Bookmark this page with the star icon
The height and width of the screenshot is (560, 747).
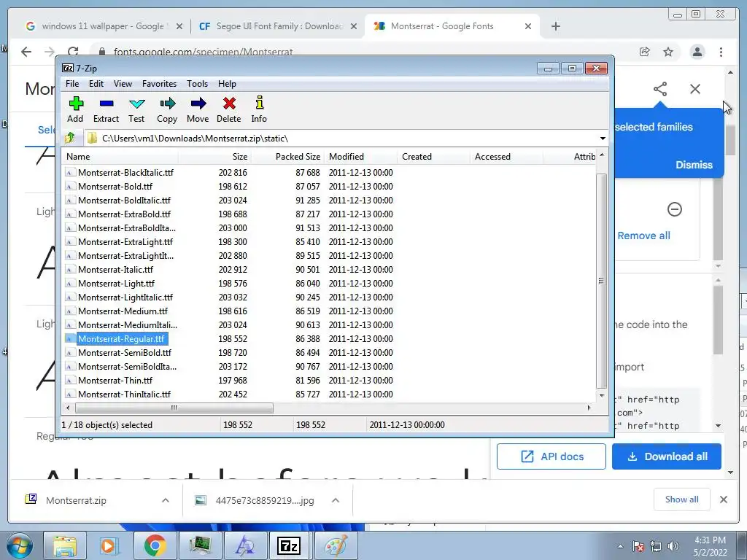tap(668, 52)
